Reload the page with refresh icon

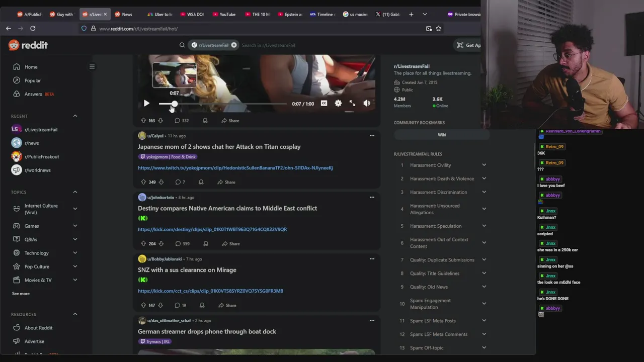(x=33, y=29)
